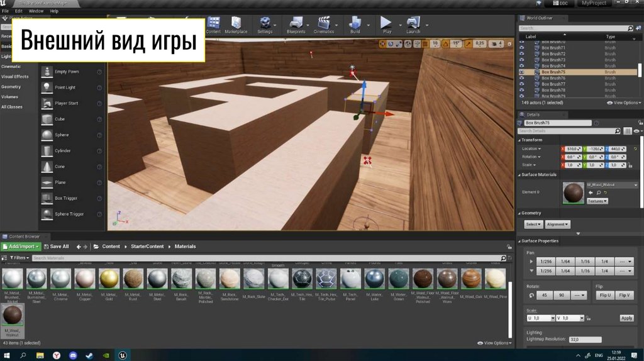644x361 pixels.
Task: Click the Add/Import button
Action: click(21, 247)
